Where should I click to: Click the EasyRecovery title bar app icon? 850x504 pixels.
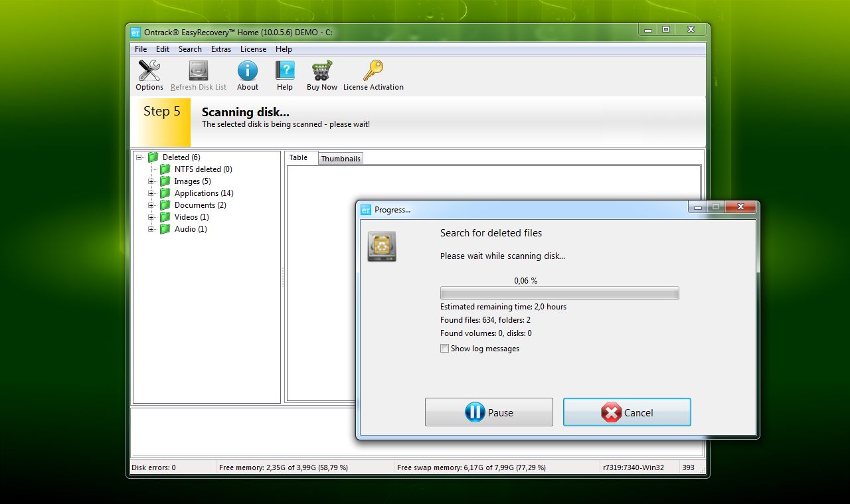pyautogui.click(x=135, y=32)
